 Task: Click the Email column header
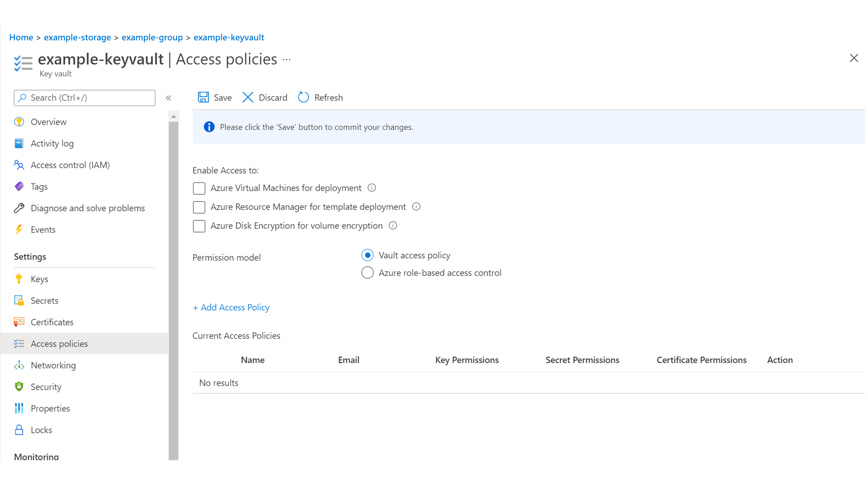point(349,360)
